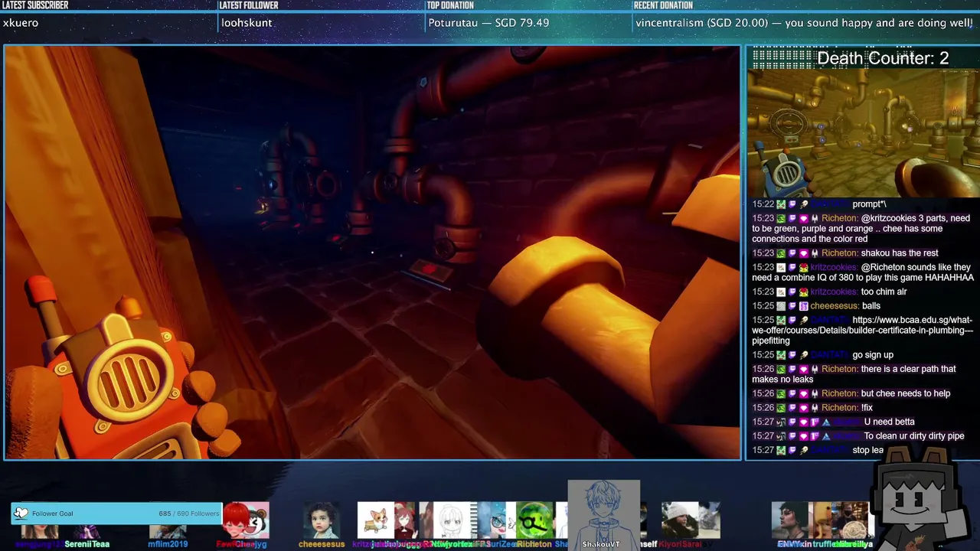
Task: Click the pink heart badge on the '!fix' message
Action: tap(804, 408)
